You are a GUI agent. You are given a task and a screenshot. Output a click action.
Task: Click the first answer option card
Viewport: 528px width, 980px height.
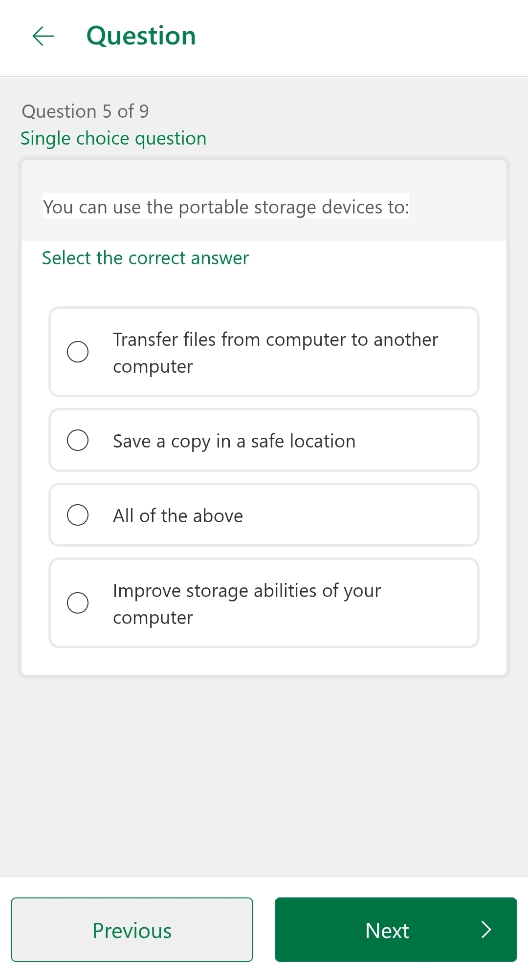264,351
